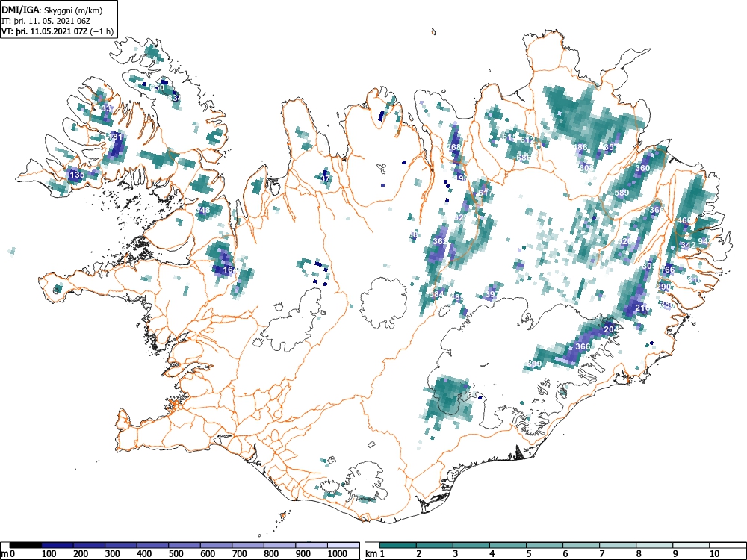This screenshot has height=560, width=747.
Task: Click the 600–700 m legend color swatch
Action: pyautogui.click(x=217, y=545)
